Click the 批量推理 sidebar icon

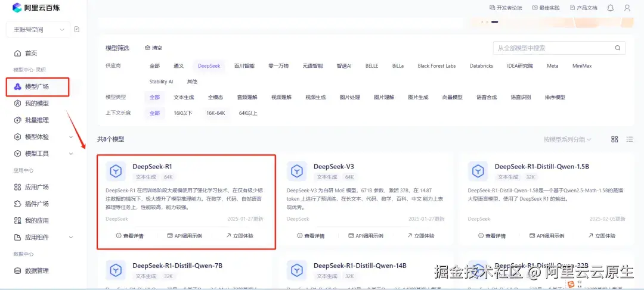pyautogui.click(x=17, y=120)
